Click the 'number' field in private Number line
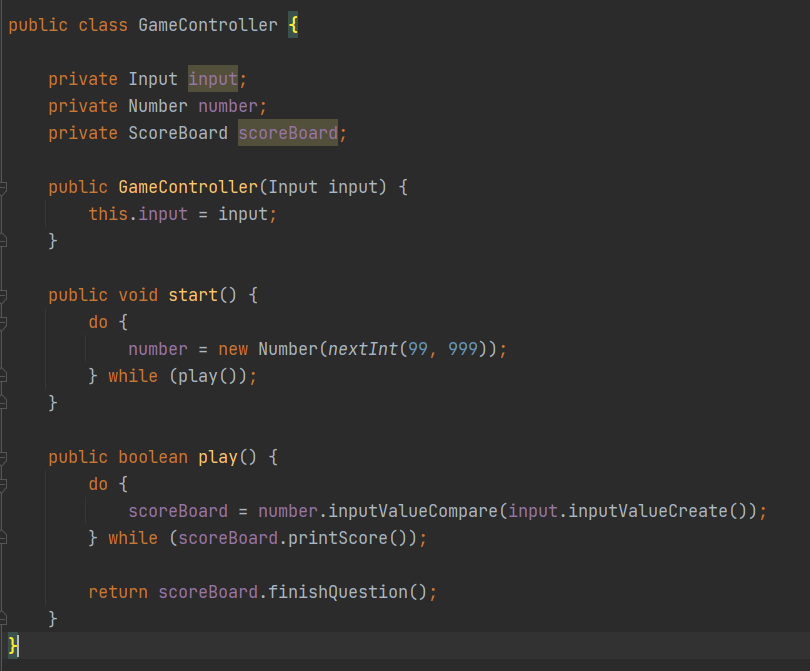Image resolution: width=810 pixels, height=671 pixels. tap(228, 106)
